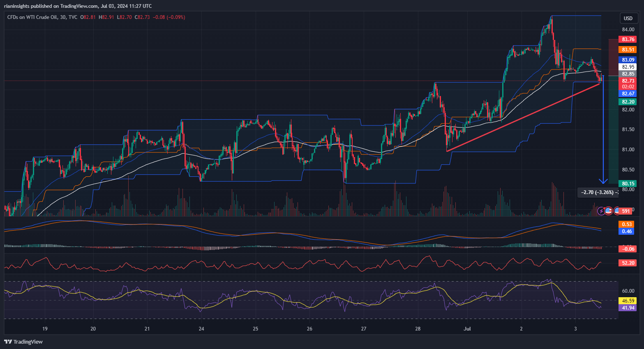Click the 30 interval label in legend

(x=63, y=17)
